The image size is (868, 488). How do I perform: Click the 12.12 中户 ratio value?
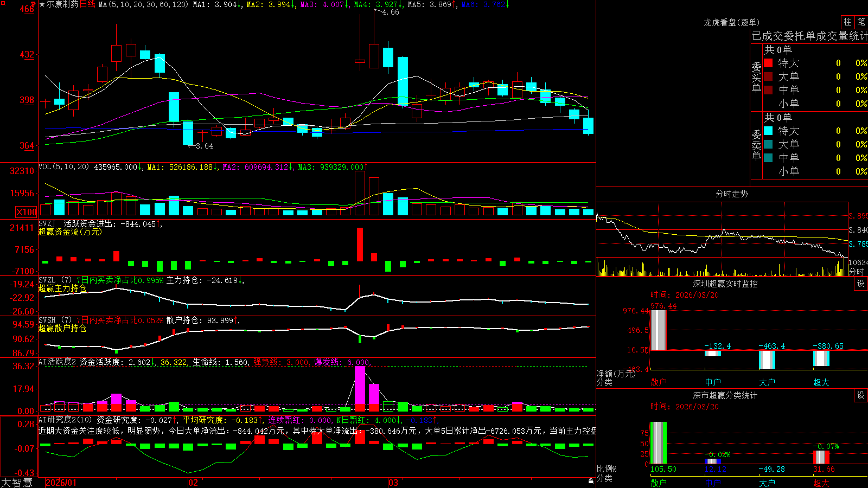coord(716,469)
